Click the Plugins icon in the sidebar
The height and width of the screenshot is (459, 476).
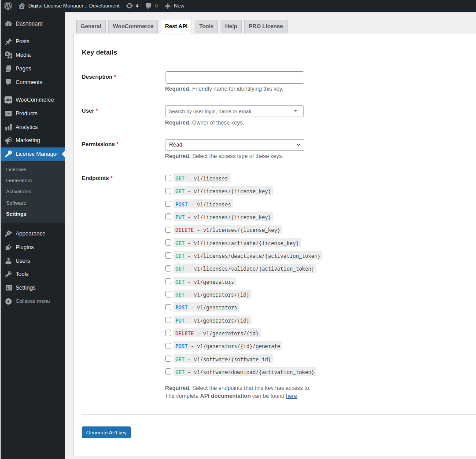[x=10, y=247]
